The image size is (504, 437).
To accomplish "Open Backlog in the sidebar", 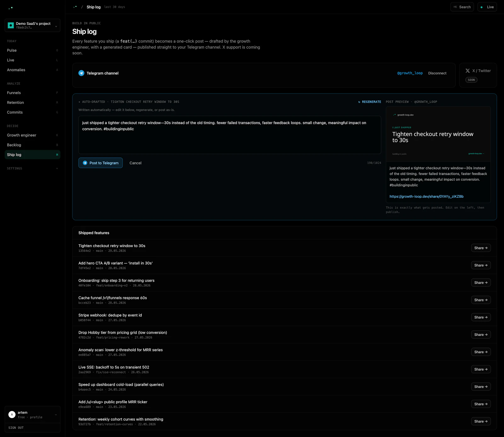I will pyautogui.click(x=32, y=145).
